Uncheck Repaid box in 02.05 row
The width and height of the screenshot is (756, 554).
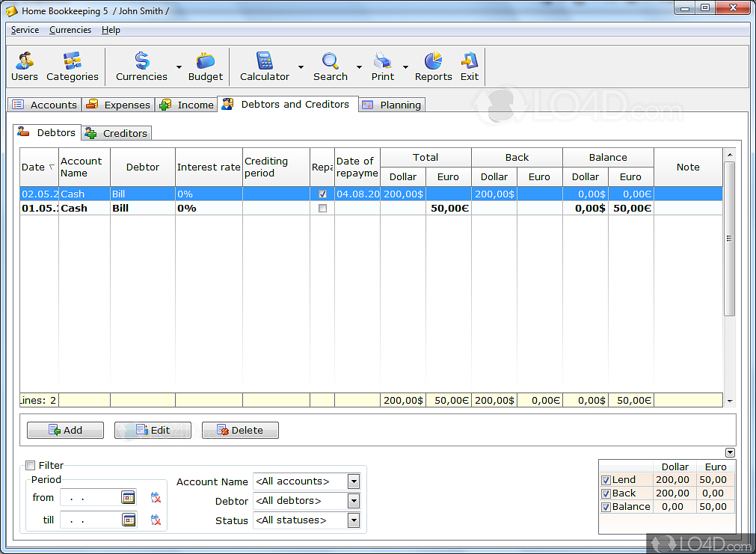pos(322,194)
